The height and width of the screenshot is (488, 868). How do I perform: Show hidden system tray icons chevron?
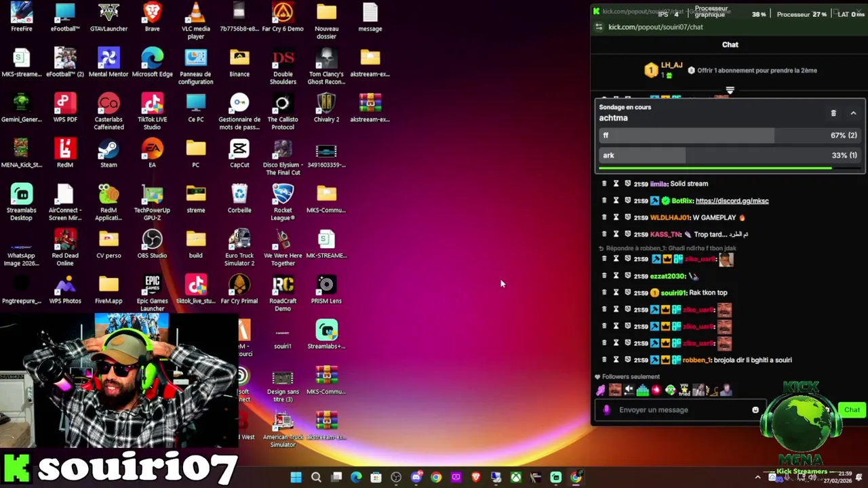(757, 477)
